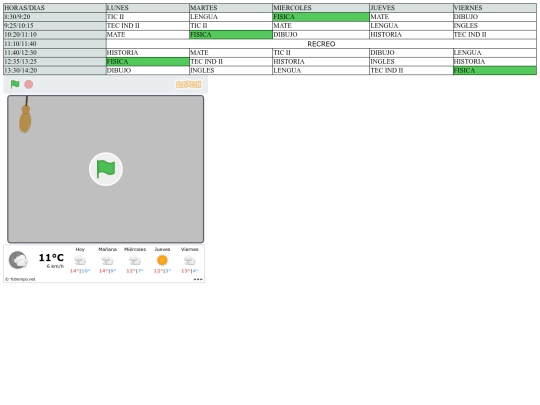Click the LUNES column header
The height and width of the screenshot is (405, 540).
click(148, 8)
